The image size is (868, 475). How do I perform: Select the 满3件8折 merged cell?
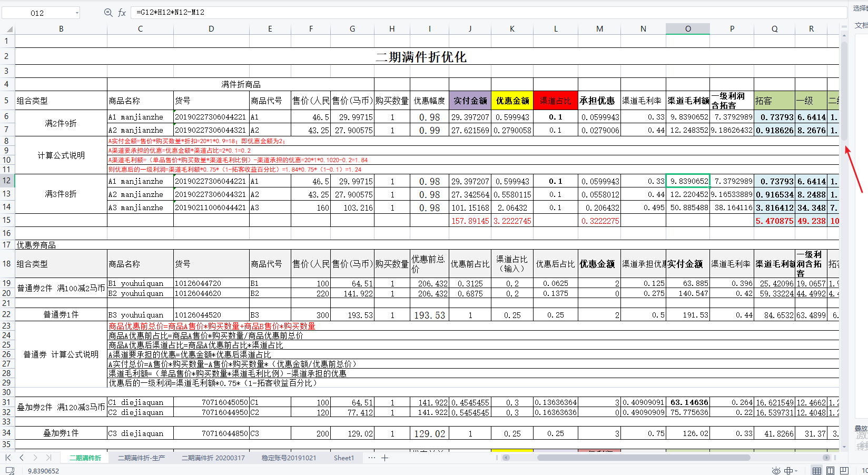61,194
